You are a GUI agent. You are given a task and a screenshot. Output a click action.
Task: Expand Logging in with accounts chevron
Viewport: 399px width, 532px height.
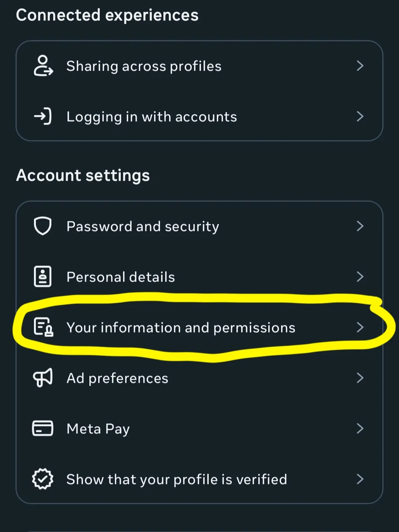(360, 116)
